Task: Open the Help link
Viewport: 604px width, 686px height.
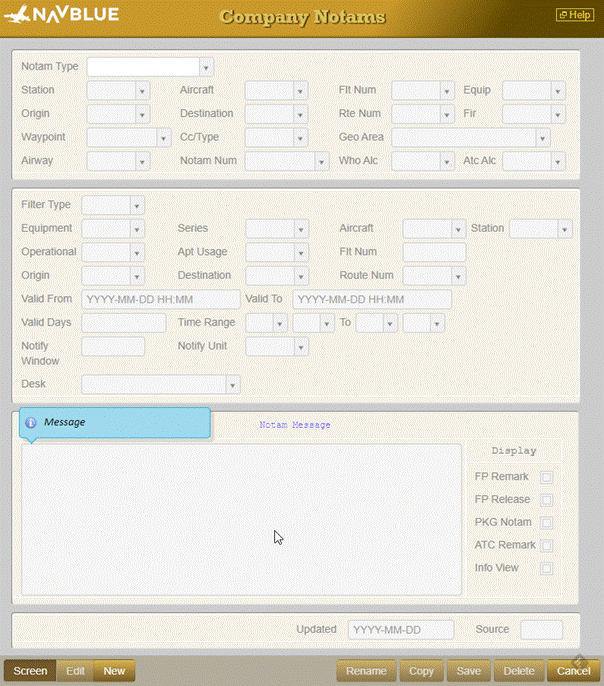Action: click(x=575, y=15)
